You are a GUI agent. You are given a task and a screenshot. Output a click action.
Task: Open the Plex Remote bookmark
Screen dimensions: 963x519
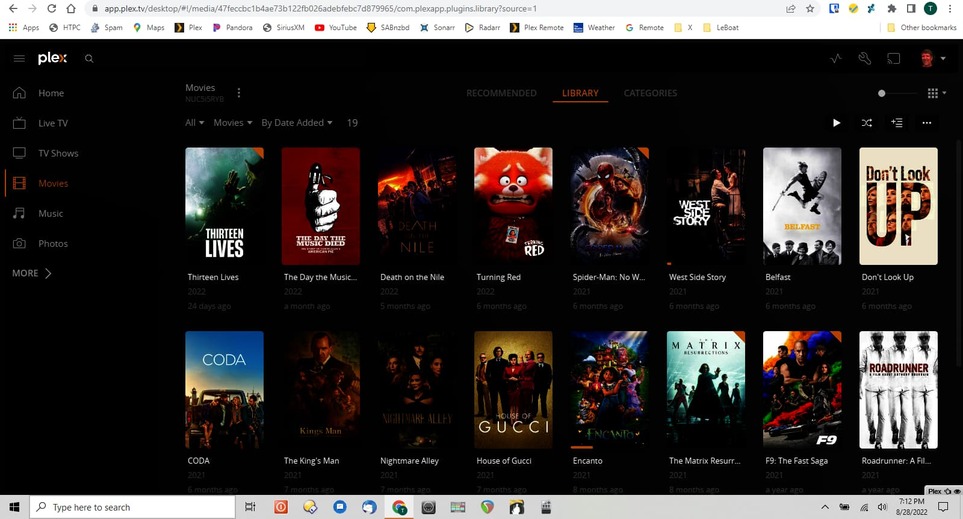(537, 28)
